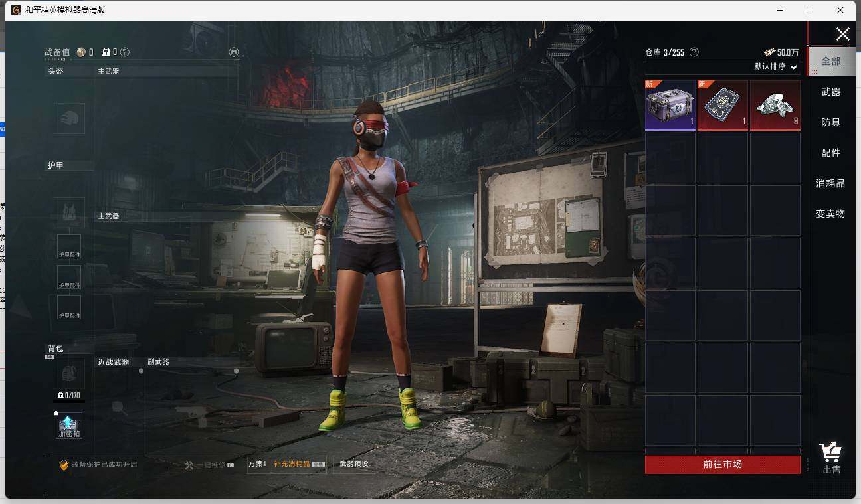
Task: Click the 一键维修 wrench repair button
Action: (x=209, y=465)
